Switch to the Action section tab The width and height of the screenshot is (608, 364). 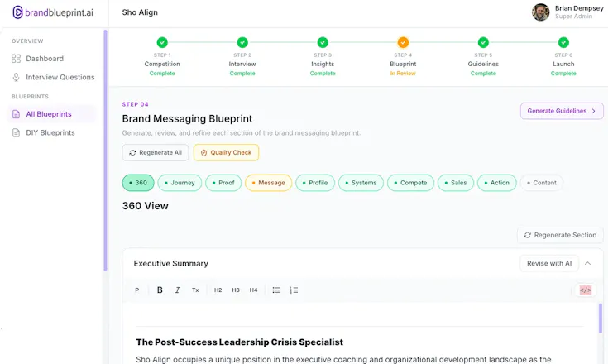[x=496, y=183]
